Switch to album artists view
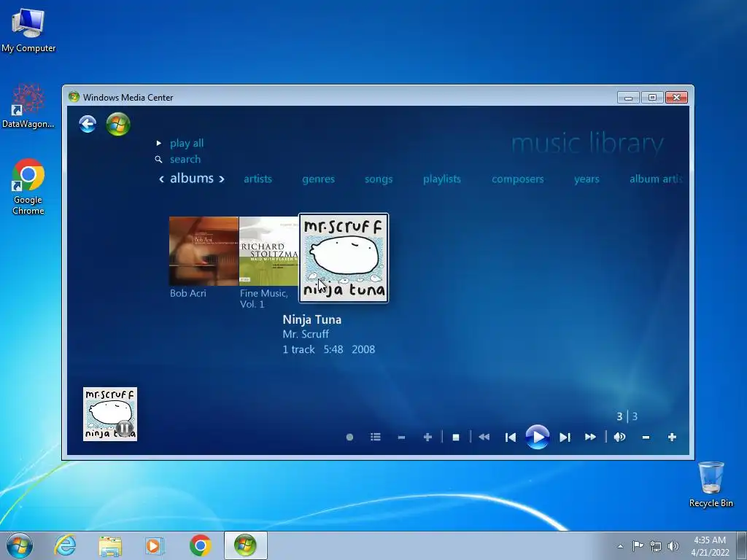The image size is (747, 560). (656, 179)
